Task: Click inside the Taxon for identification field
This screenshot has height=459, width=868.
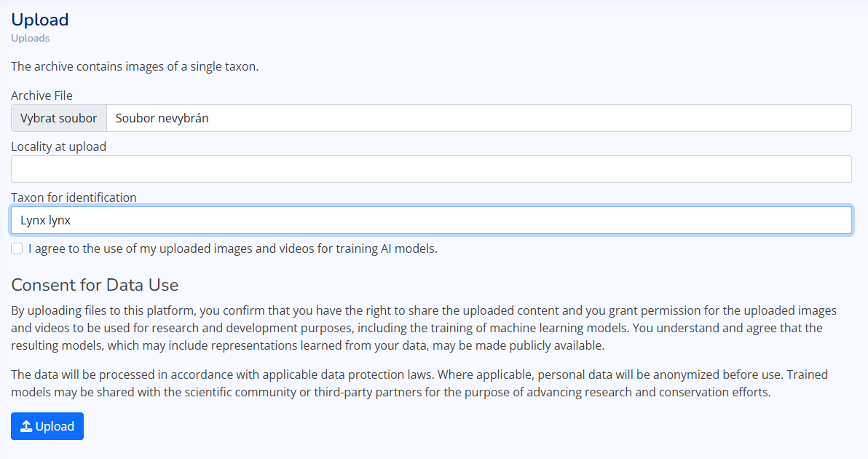Action: point(431,220)
